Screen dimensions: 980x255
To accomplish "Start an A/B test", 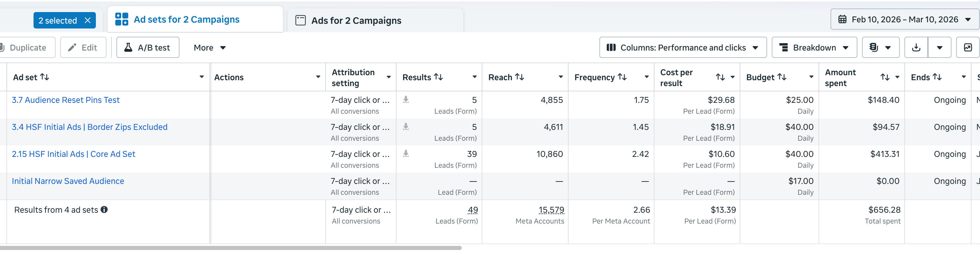I will coord(148,48).
